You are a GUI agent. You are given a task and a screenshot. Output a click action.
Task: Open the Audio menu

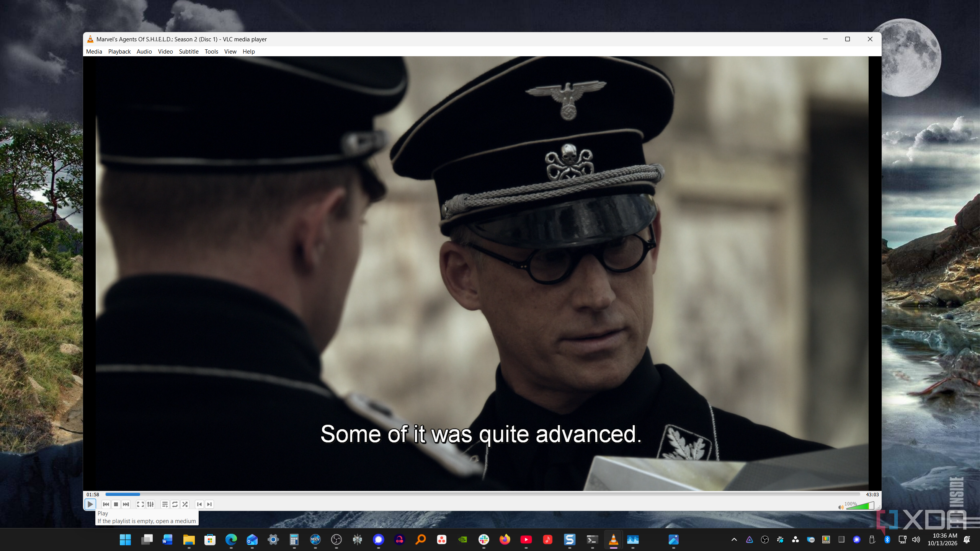(144, 52)
